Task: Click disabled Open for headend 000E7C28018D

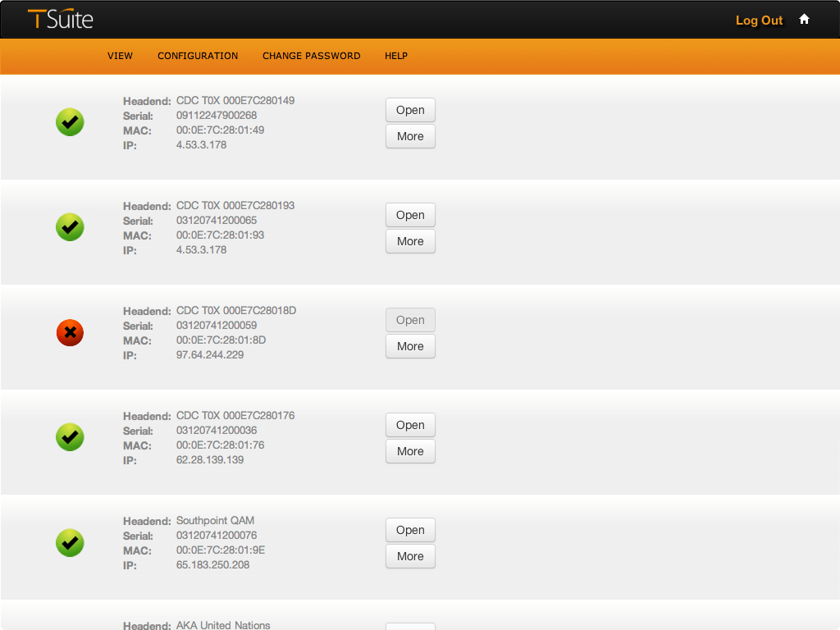Action: tap(410, 320)
